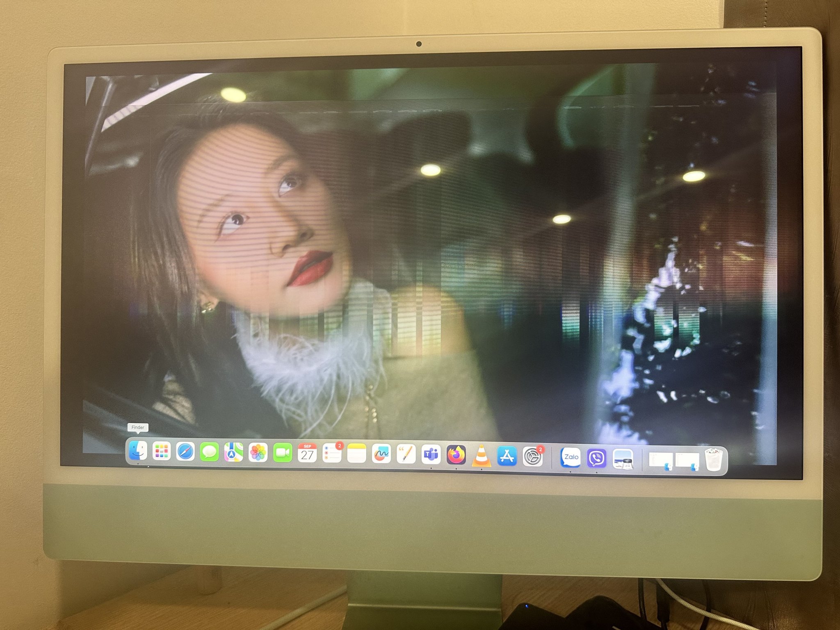This screenshot has height=630, width=840.
Task: Open Reminders with badge 2
Action: point(332,454)
